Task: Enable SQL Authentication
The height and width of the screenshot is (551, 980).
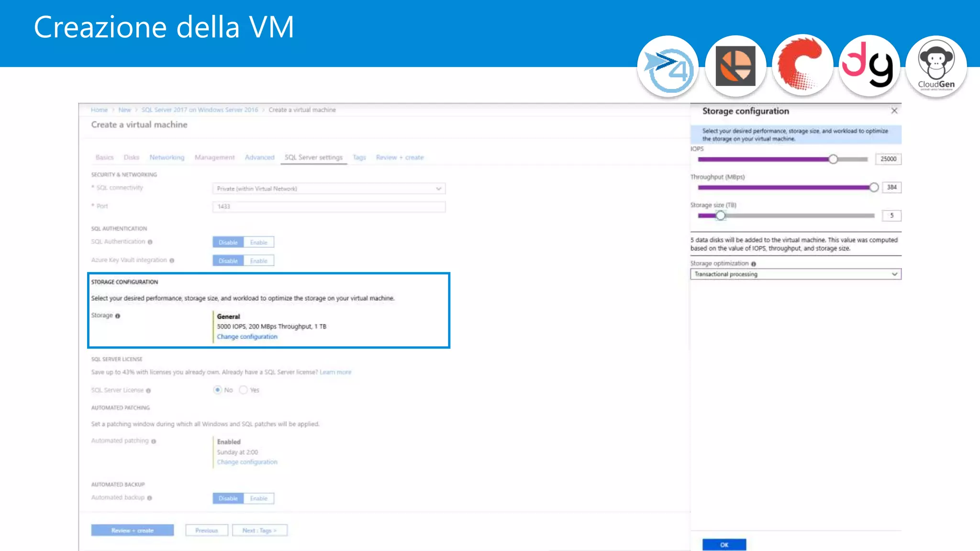Action: click(258, 242)
